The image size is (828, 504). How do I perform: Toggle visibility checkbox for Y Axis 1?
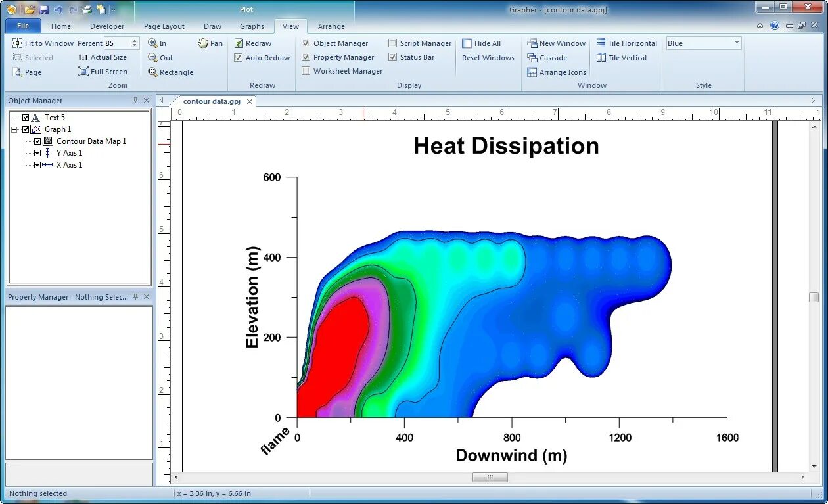(x=37, y=153)
